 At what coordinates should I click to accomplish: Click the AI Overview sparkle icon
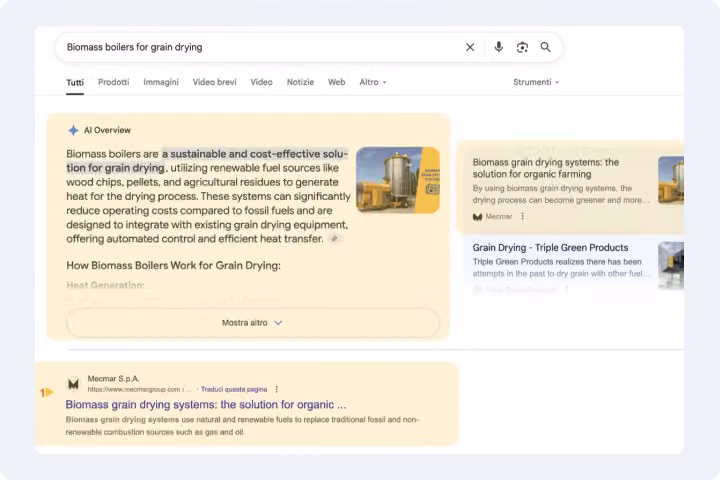[x=73, y=130]
